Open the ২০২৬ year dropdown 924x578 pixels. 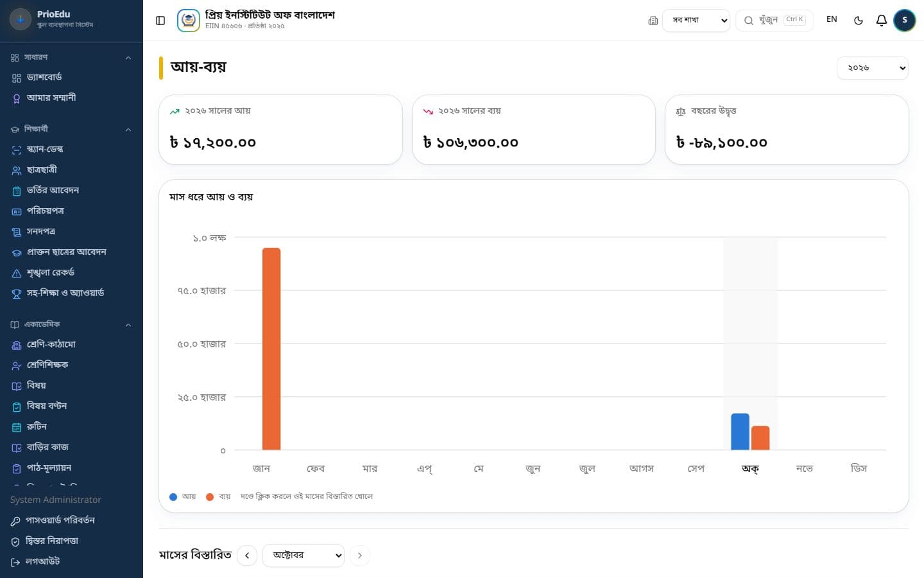(x=872, y=68)
